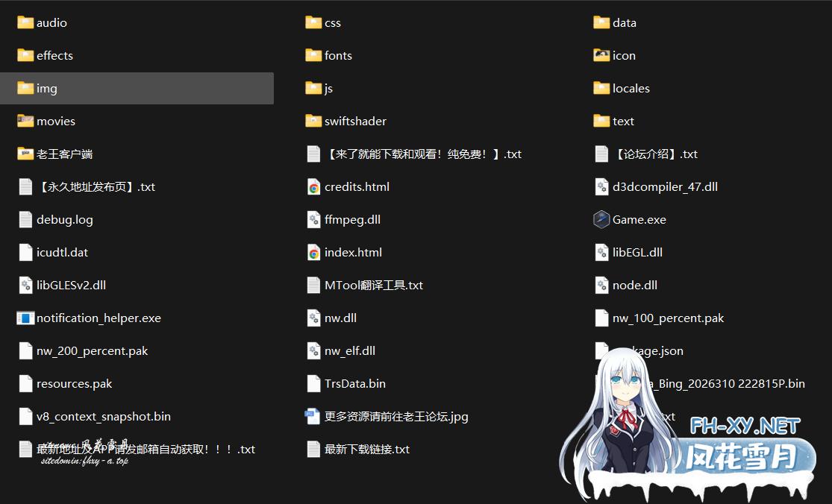This screenshot has height=504, width=832.
Task: Open the 老王客户端 folder
Action: coord(60,154)
